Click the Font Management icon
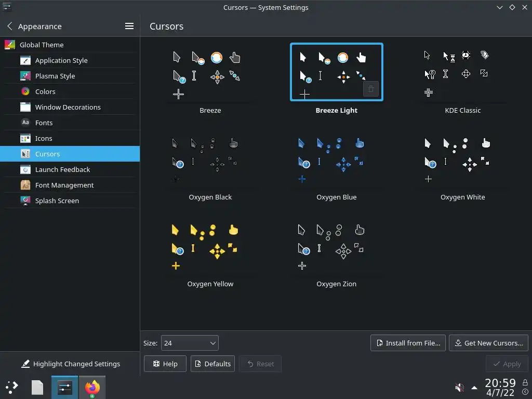 pyautogui.click(x=25, y=185)
